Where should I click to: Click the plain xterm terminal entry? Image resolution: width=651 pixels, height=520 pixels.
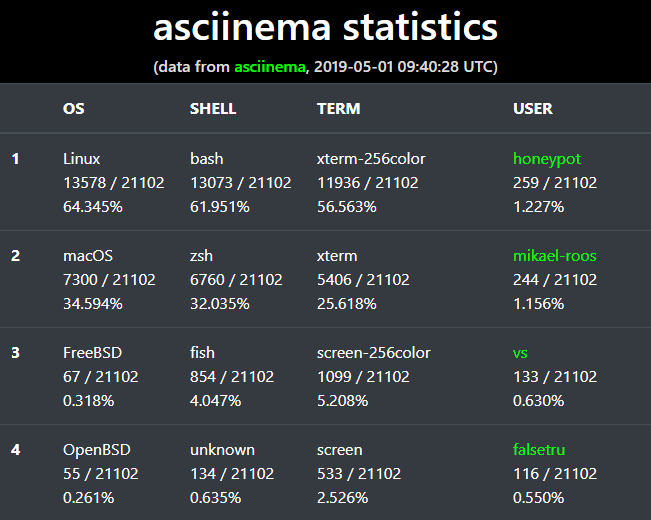[x=337, y=256]
